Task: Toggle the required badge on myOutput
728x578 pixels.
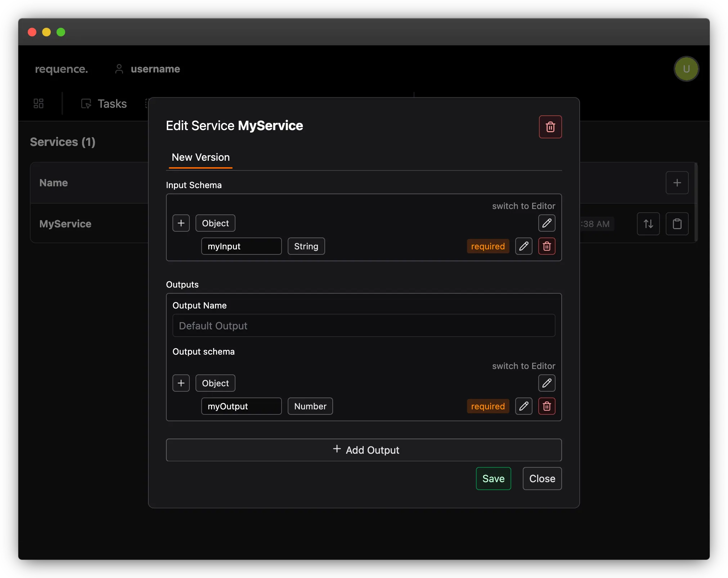Action: tap(488, 406)
